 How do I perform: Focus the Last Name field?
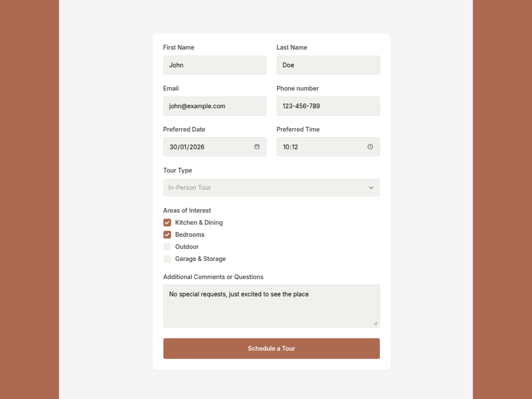[x=328, y=65]
